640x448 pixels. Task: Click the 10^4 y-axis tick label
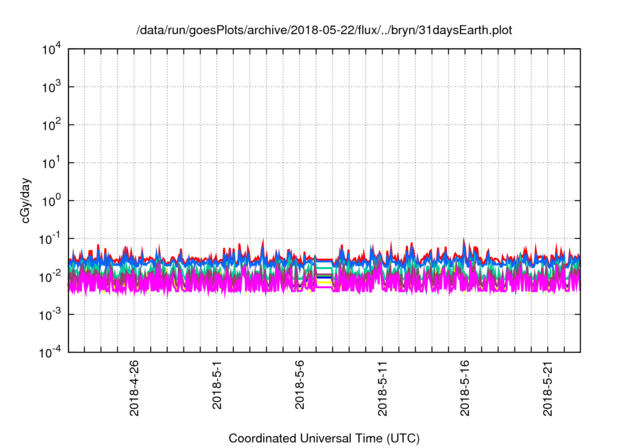coord(52,50)
